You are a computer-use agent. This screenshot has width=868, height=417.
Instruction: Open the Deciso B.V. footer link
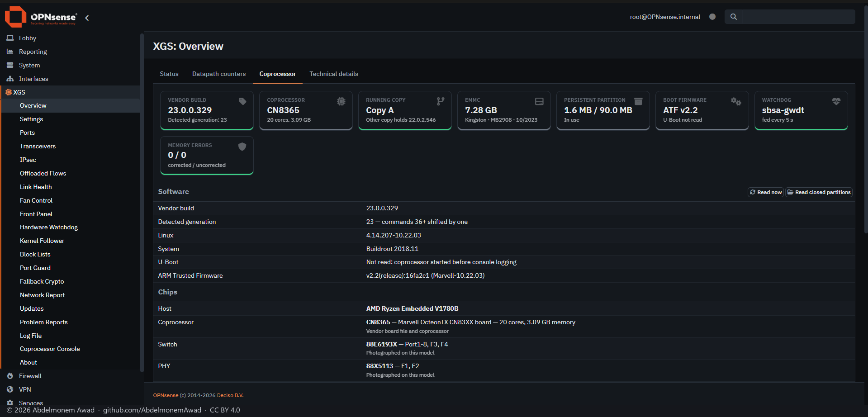pyautogui.click(x=230, y=395)
